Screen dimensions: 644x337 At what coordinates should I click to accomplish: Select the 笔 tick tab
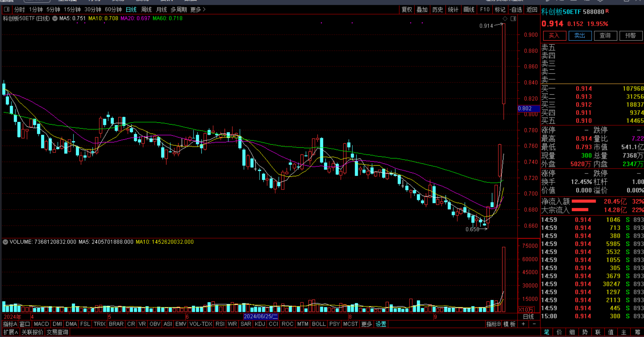[x=547, y=332]
